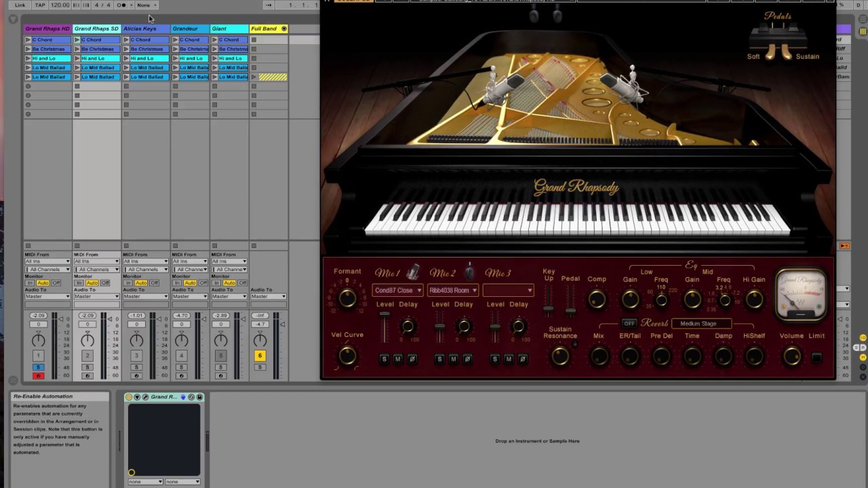Adjust the Key Up fader
The height and width of the screenshot is (488, 868).
coord(549,308)
